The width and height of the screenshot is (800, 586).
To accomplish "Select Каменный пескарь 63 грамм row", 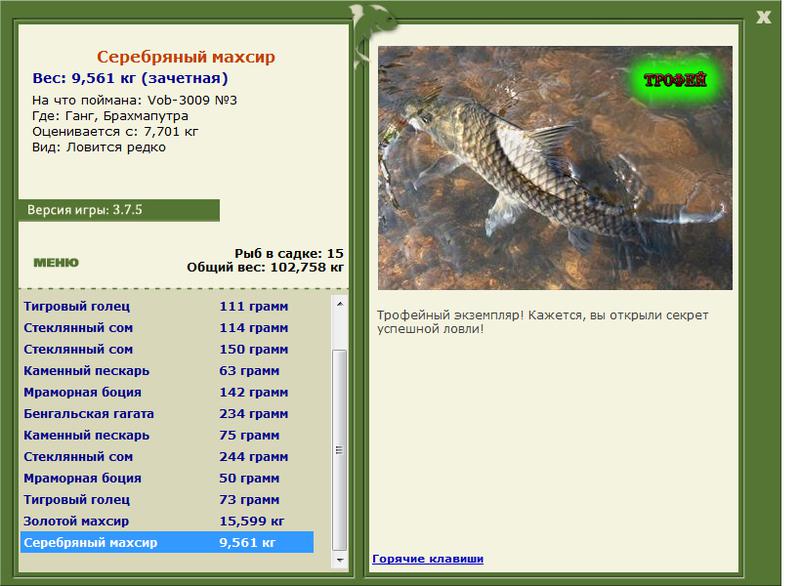I will point(167,371).
